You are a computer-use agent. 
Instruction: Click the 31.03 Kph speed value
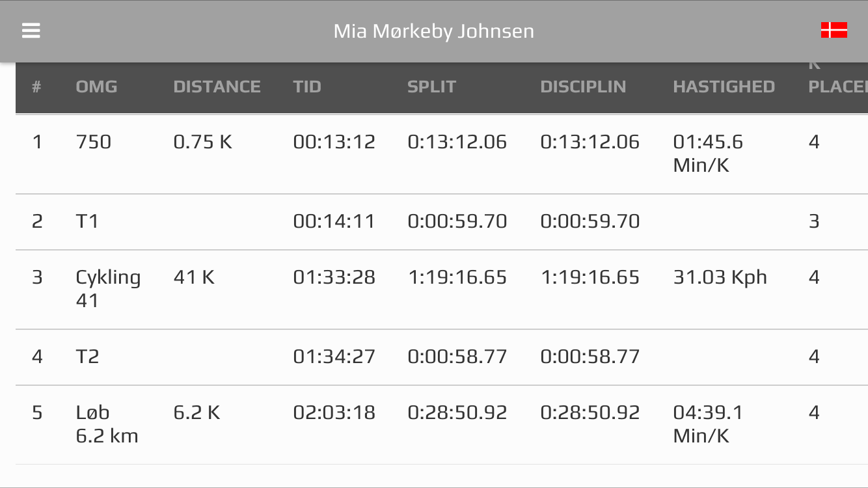(720, 277)
